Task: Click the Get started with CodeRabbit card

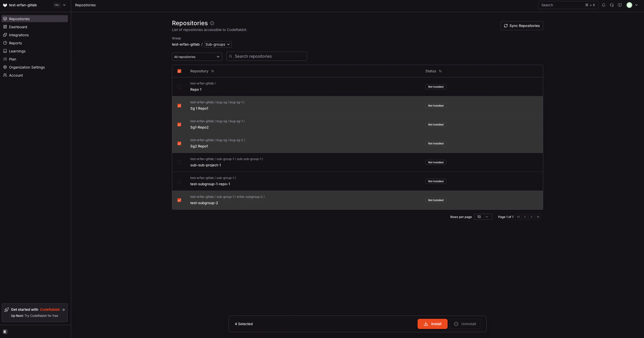Action: tap(35, 313)
